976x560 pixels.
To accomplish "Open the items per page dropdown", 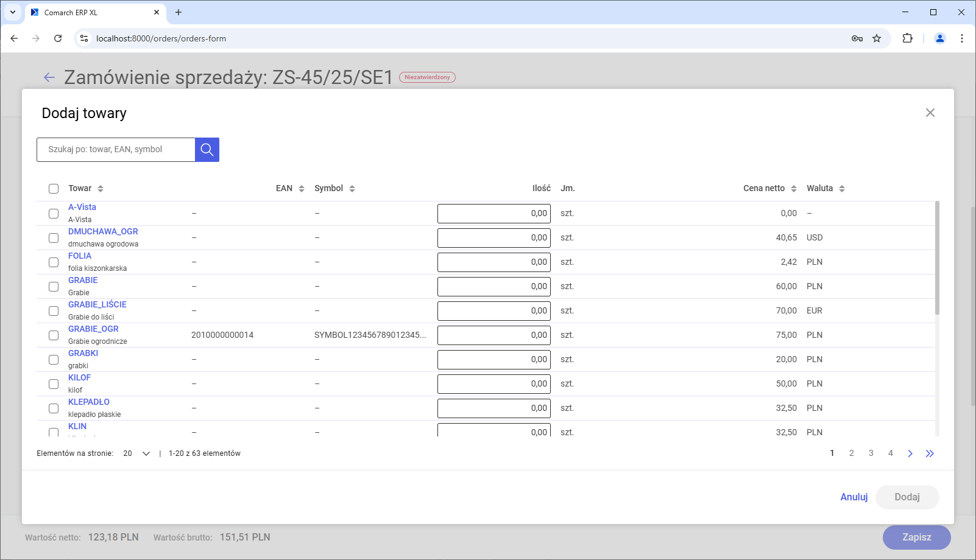I will click(x=137, y=453).
